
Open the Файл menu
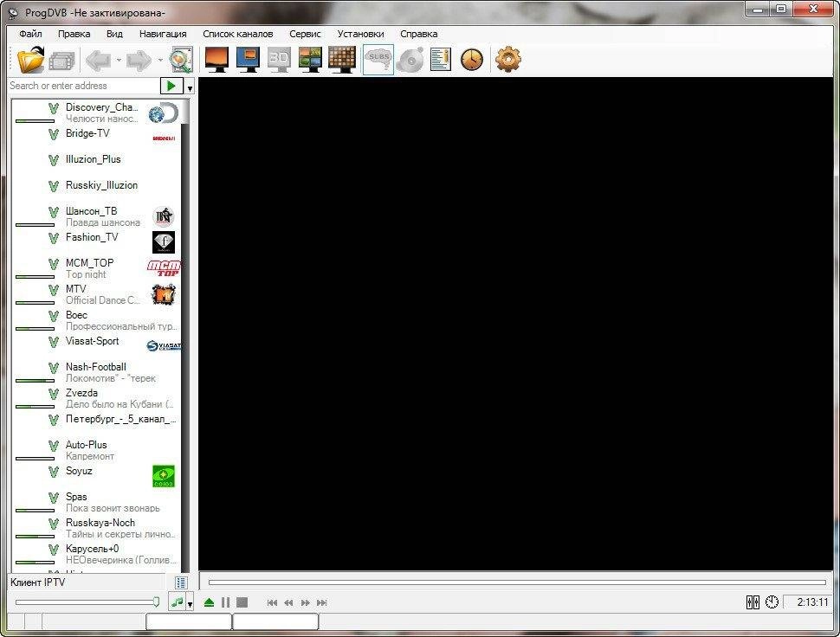[30, 34]
